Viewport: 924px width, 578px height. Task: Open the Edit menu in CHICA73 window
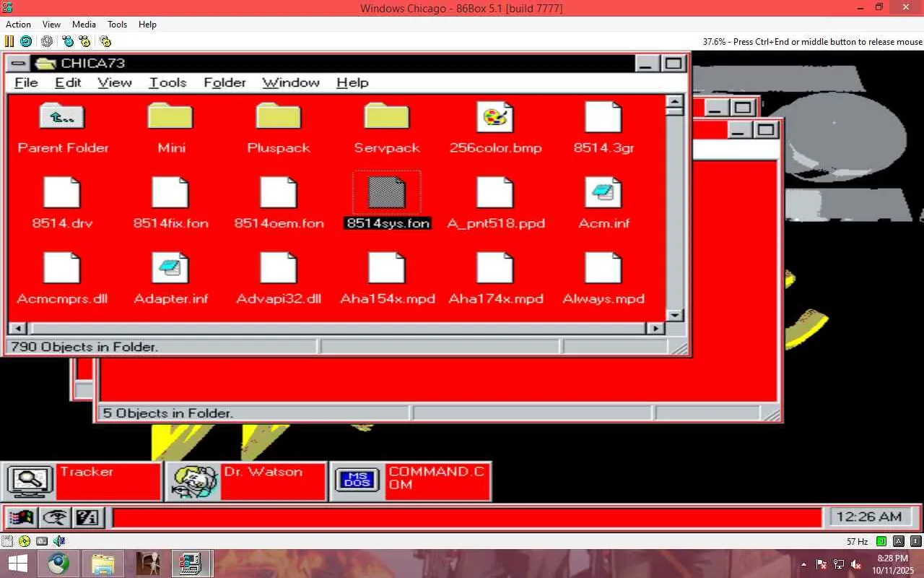click(x=68, y=82)
